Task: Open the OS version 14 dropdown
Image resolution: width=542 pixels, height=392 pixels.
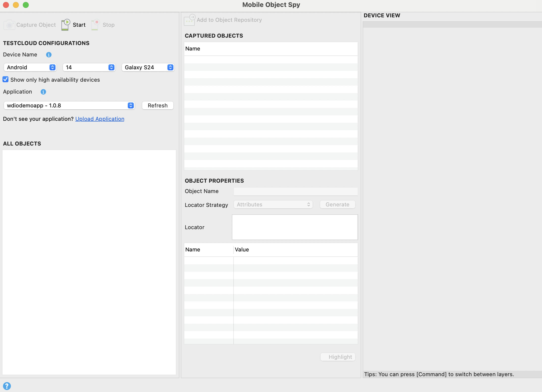Action: [x=89, y=67]
